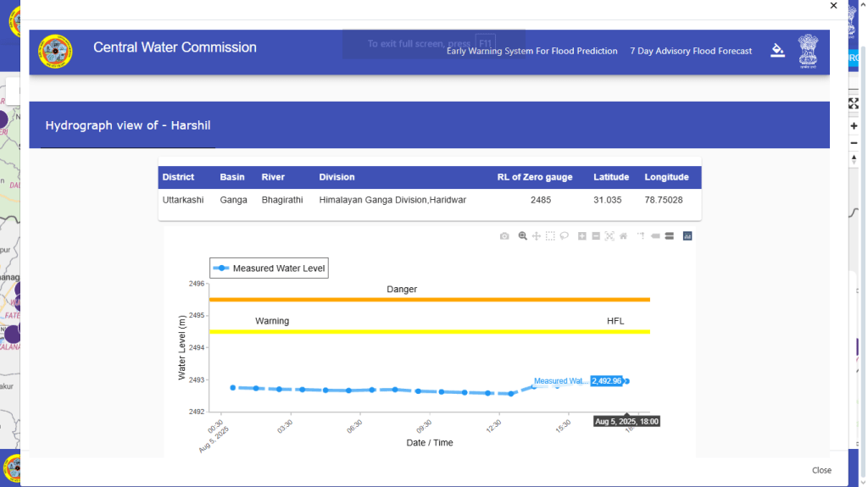
Task: Reset axes with the home icon
Action: [x=623, y=236]
